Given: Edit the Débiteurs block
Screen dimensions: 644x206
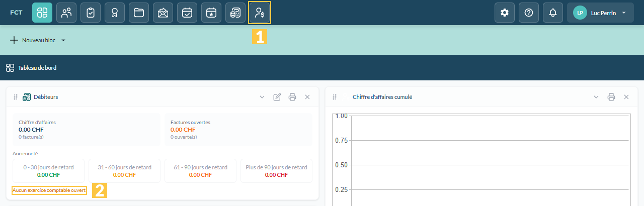Looking at the screenshot, I should tap(277, 97).
